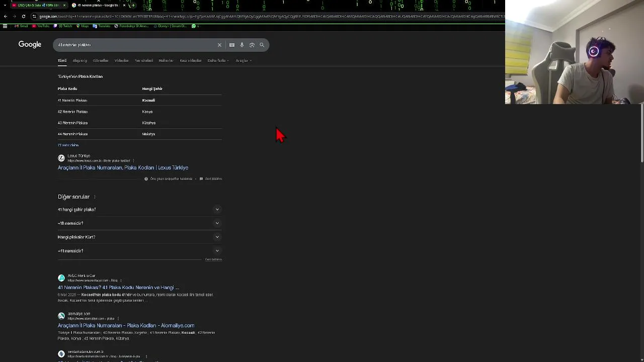
Task: Start voice search with the microphone icon
Action: 242,45
